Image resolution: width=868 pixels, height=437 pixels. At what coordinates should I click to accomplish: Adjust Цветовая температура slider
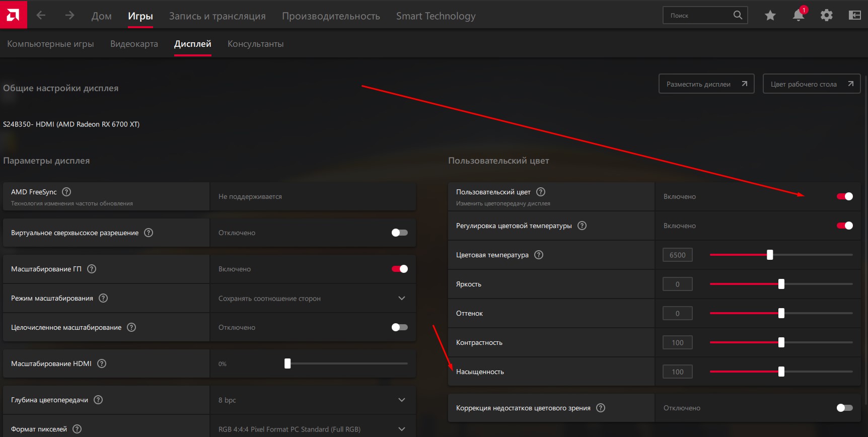coord(781,255)
